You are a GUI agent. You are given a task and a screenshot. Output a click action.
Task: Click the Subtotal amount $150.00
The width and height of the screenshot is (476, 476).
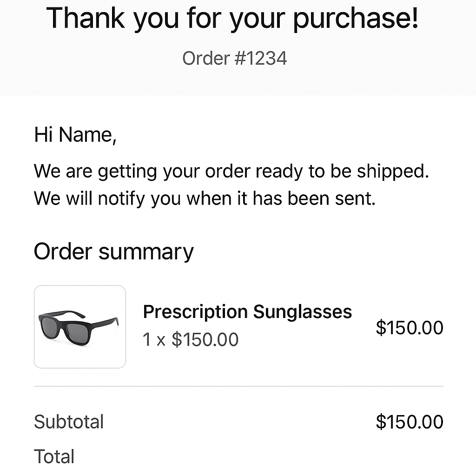(x=409, y=422)
